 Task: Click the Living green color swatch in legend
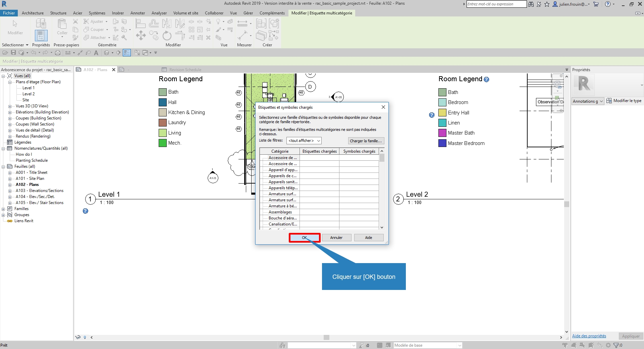pos(163,133)
